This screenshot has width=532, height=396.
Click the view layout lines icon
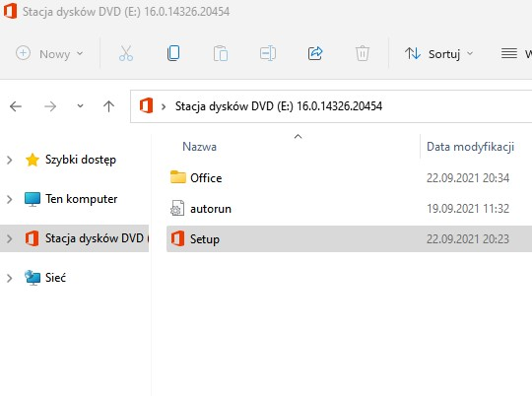(x=509, y=53)
